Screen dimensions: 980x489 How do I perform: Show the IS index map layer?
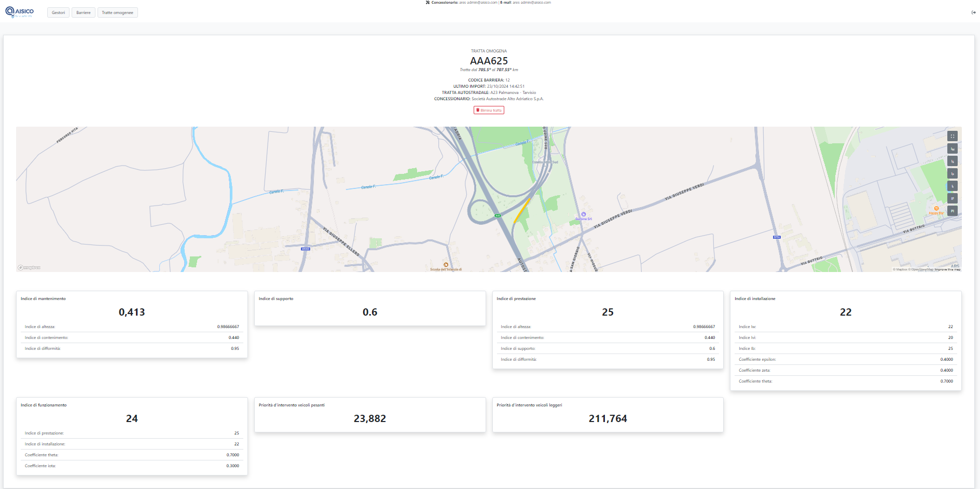[x=952, y=161]
